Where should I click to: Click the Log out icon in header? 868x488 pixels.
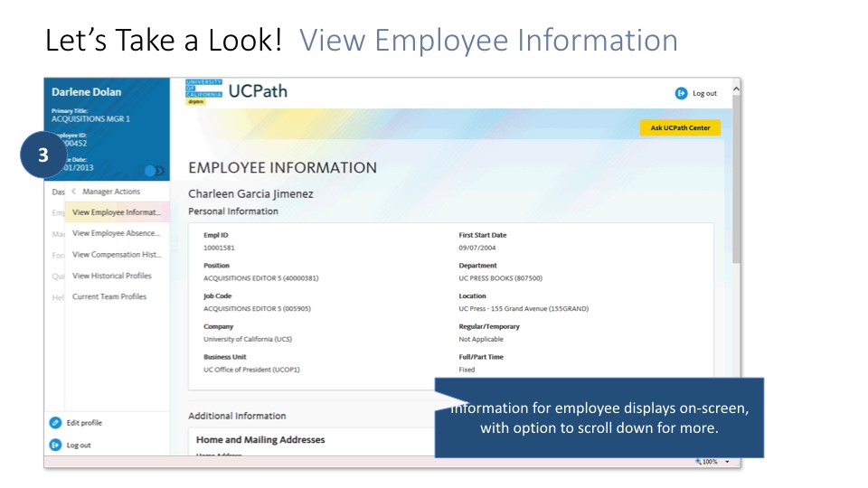click(681, 93)
